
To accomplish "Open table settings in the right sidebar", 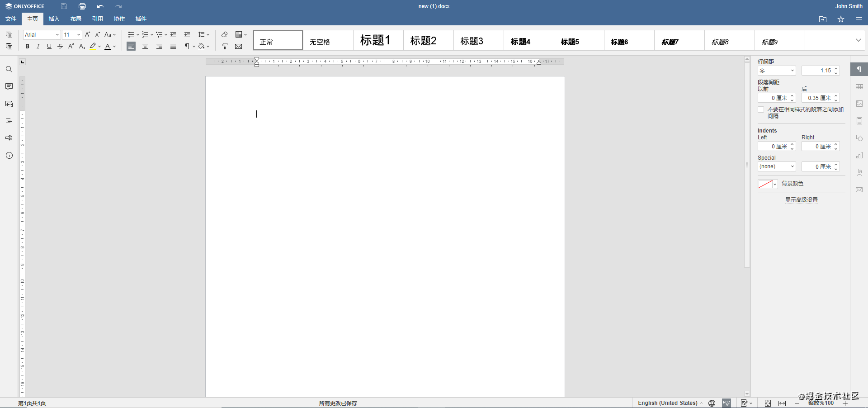I will (859, 86).
